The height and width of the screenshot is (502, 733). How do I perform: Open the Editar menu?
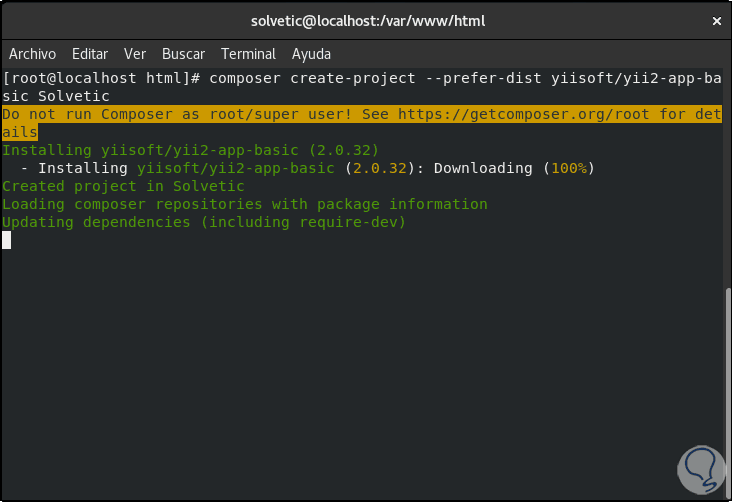pyautogui.click(x=90, y=54)
